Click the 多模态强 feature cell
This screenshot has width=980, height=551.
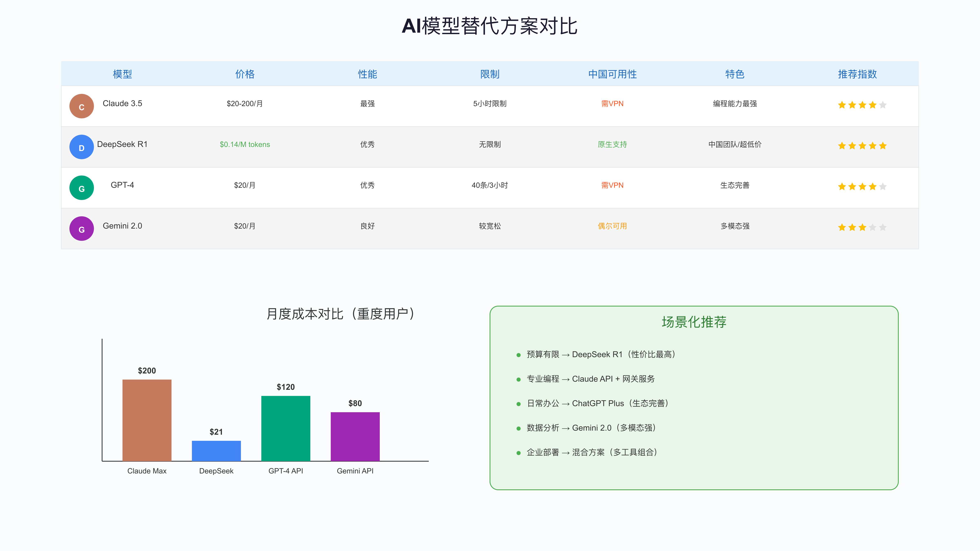(x=735, y=226)
